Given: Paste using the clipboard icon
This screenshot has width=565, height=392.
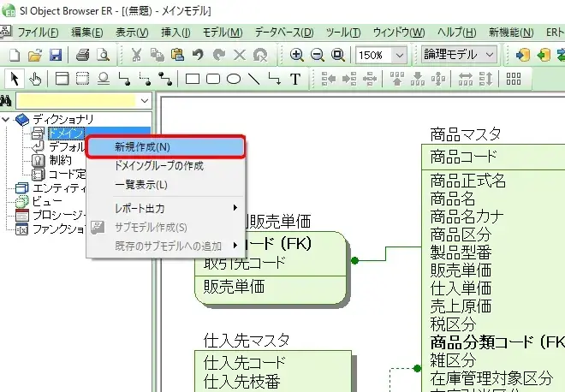Looking at the screenshot, I should pos(178,55).
